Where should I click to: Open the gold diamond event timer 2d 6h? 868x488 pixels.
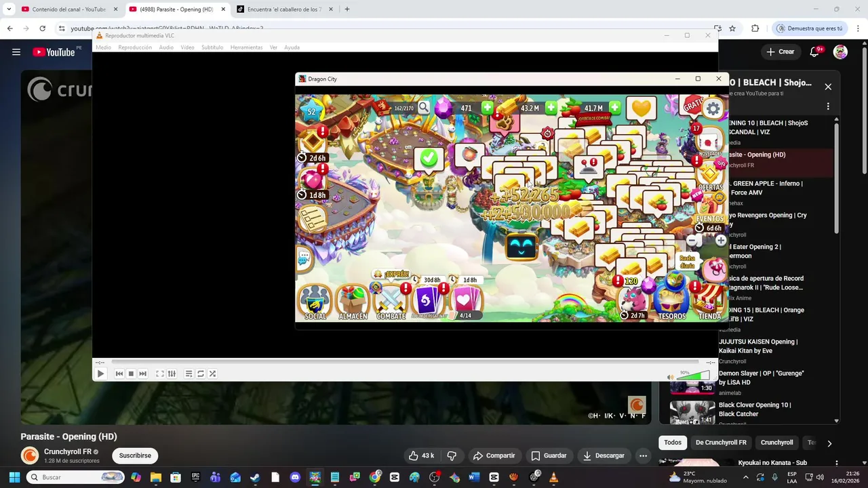point(312,147)
